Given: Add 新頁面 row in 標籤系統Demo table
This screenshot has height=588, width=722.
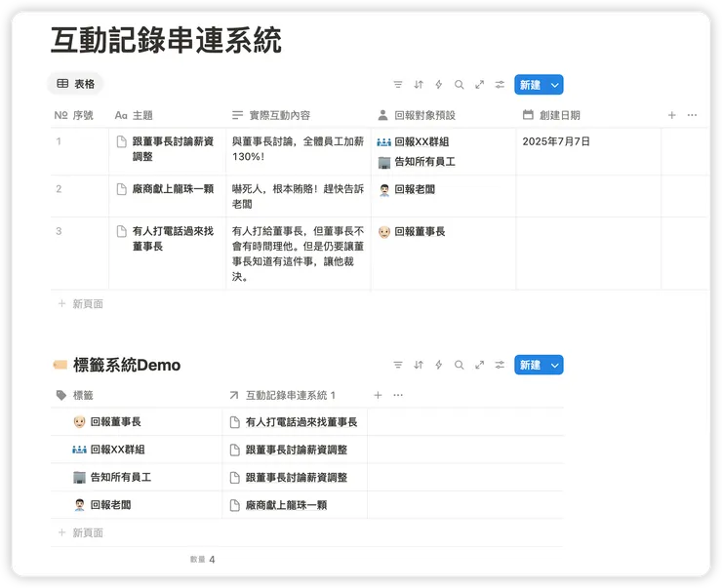Looking at the screenshot, I should click(81, 532).
